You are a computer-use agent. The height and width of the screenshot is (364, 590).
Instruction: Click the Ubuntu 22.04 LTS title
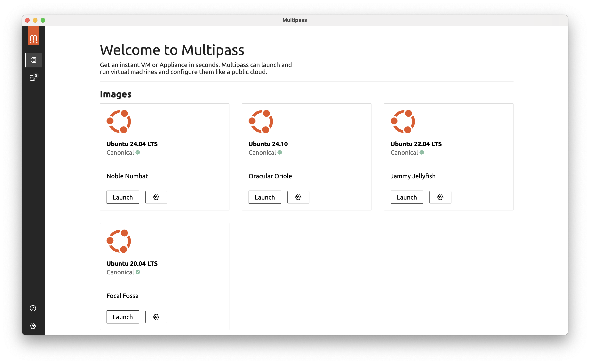[x=416, y=144]
